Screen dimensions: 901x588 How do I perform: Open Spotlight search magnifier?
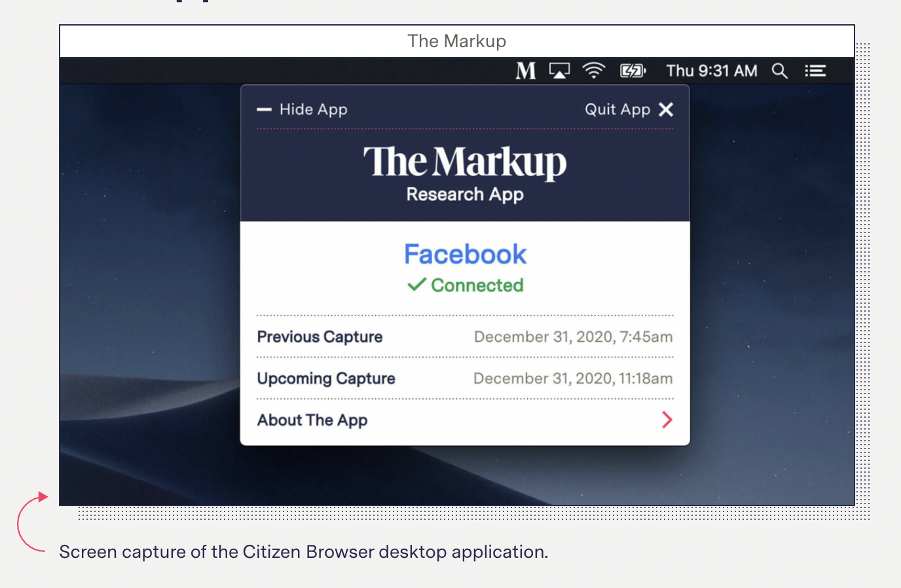[x=779, y=71]
